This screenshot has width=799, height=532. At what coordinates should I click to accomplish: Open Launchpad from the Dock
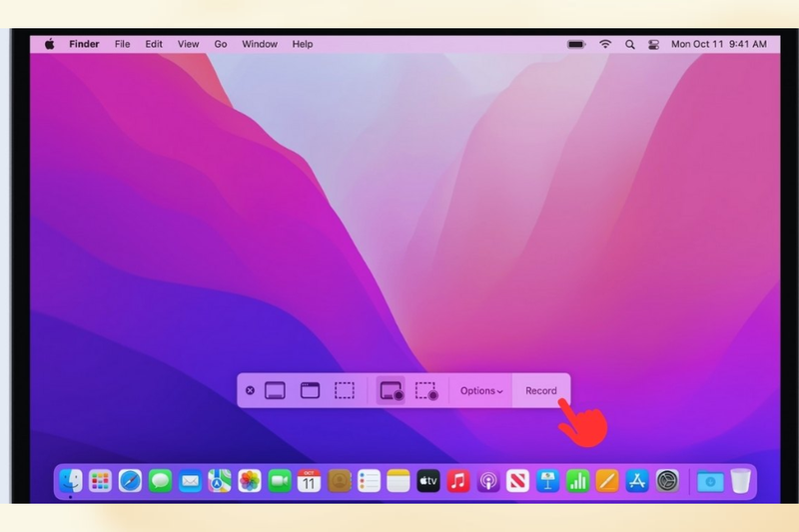point(100,481)
